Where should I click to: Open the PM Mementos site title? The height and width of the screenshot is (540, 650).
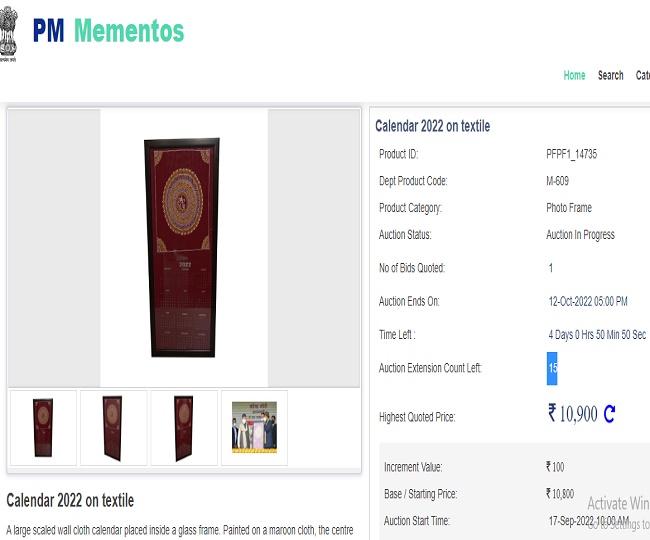(x=108, y=31)
